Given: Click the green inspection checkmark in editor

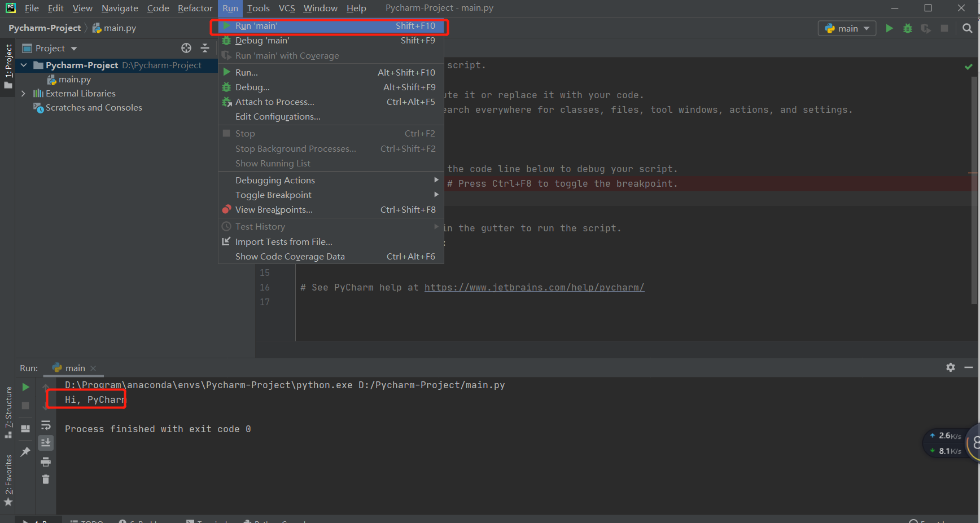Looking at the screenshot, I should [x=969, y=67].
